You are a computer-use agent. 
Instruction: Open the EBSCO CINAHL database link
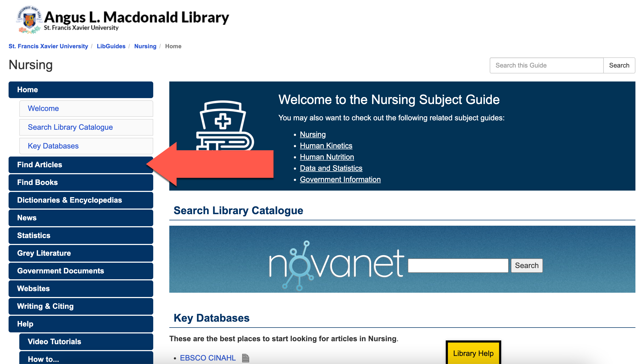(208, 358)
